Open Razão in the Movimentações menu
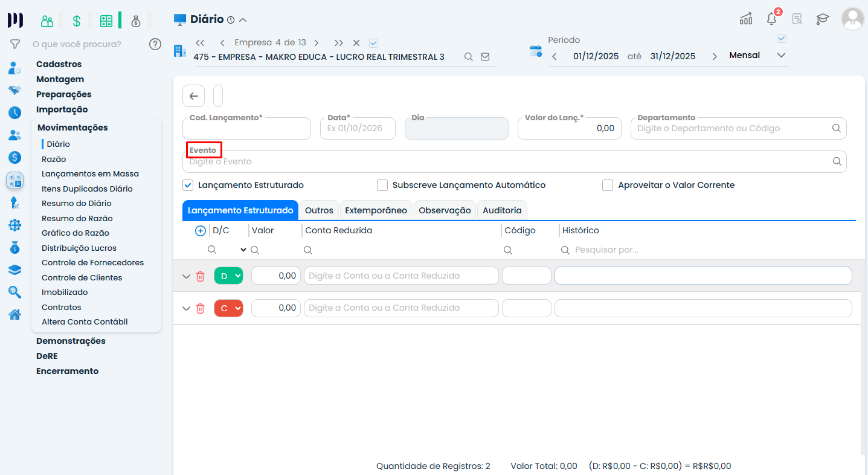The image size is (868, 475). click(54, 159)
